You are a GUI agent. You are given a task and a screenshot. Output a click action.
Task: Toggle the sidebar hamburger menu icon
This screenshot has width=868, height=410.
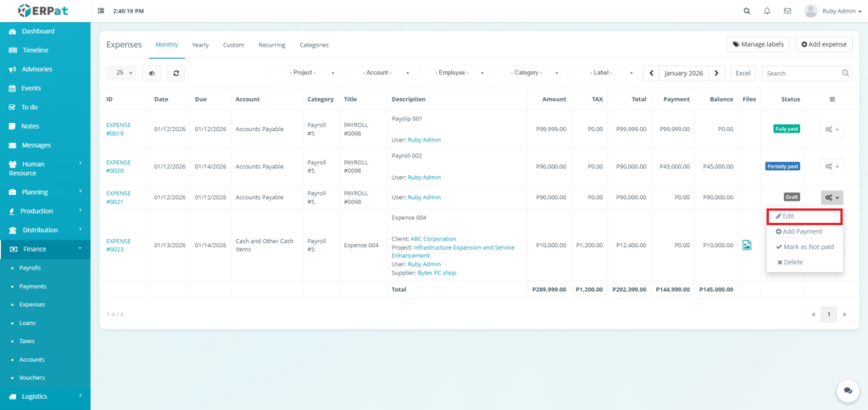click(x=102, y=11)
